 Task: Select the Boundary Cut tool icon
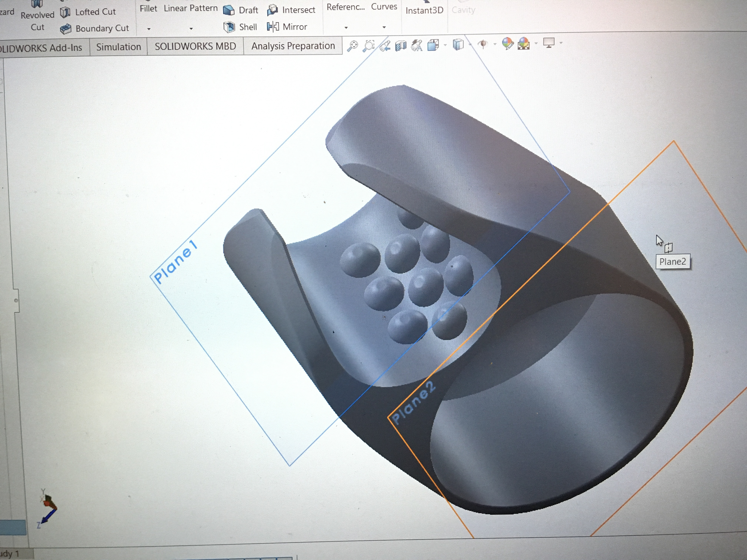[x=66, y=29]
